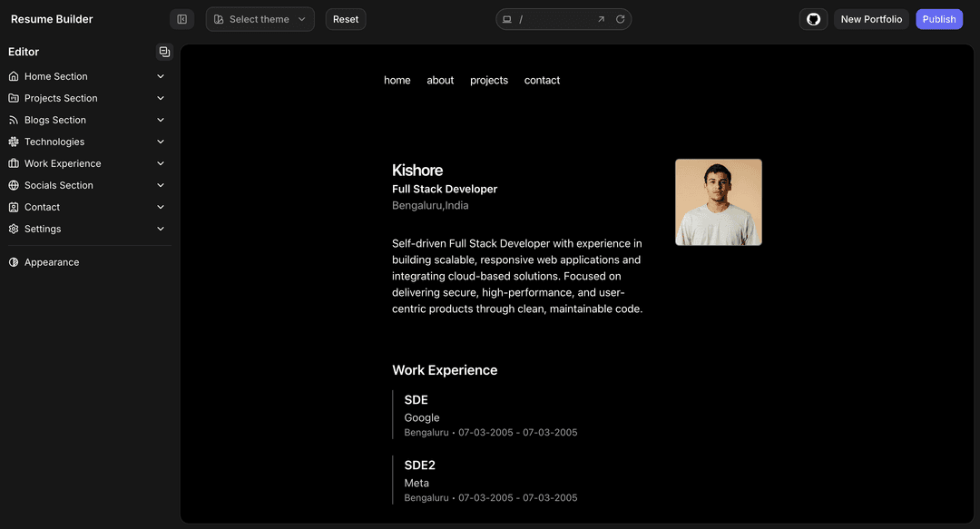Click the Publish button
The height and width of the screenshot is (529, 980).
pos(939,19)
